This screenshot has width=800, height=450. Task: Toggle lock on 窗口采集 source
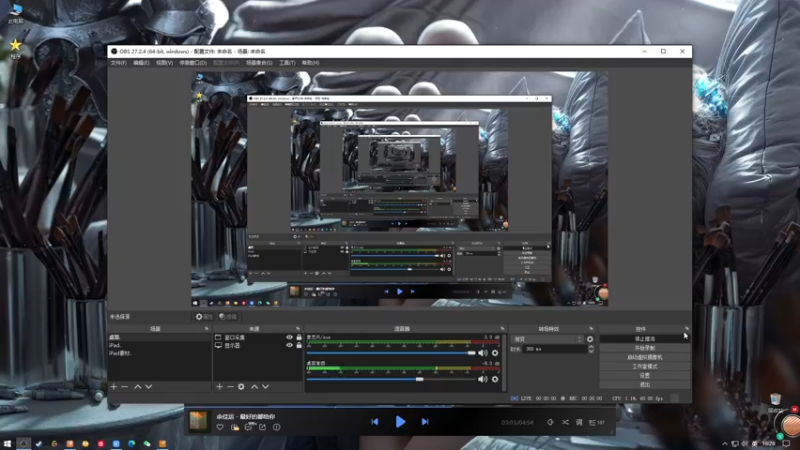[299, 337]
